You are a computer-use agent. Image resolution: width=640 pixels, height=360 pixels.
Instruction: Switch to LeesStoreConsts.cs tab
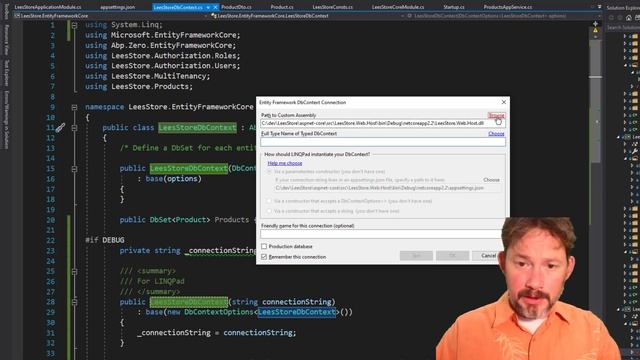click(x=333, y=7)
